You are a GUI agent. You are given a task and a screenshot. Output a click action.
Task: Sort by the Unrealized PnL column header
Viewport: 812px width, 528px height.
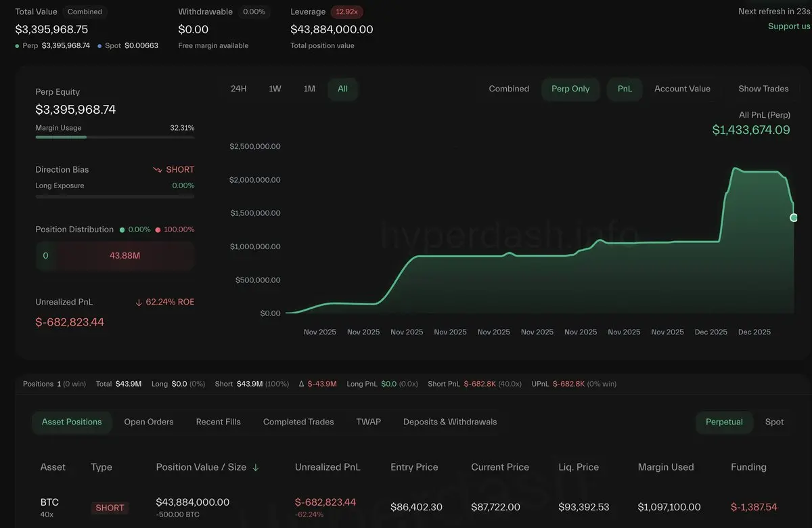pos(328,467)
